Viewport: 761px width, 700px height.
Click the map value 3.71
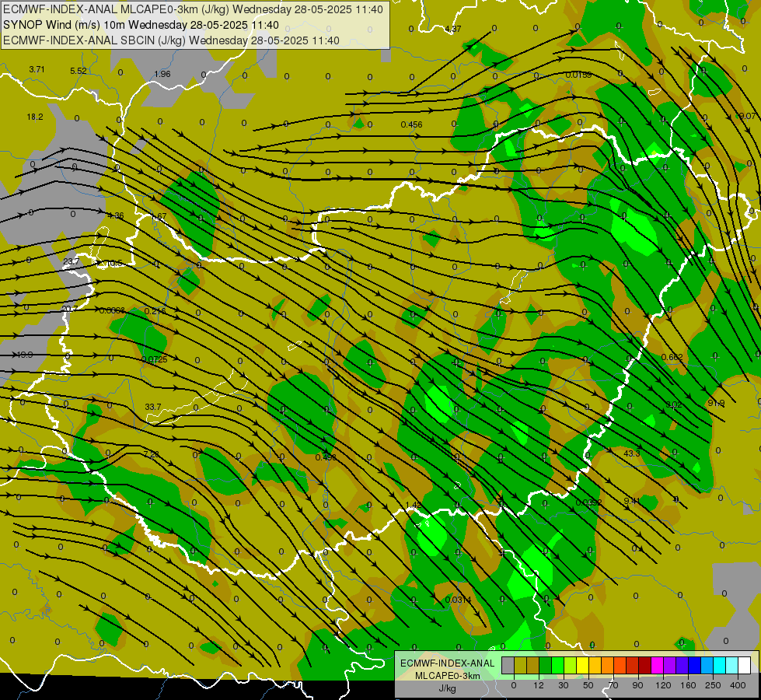pos(37,69)
